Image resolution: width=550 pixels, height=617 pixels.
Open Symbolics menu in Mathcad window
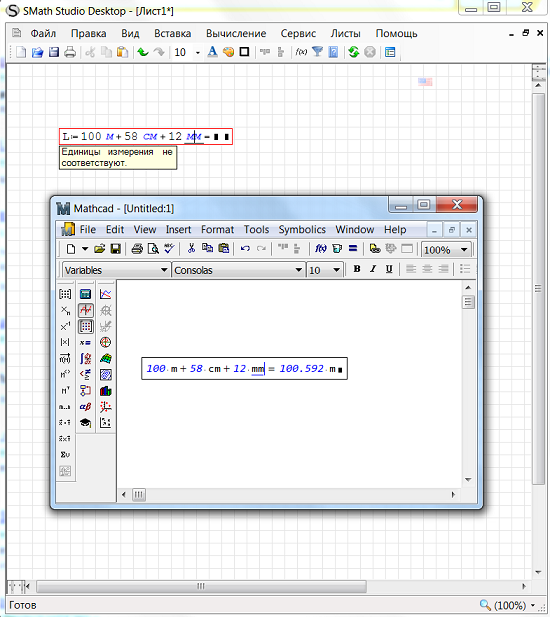click(302, 229)
